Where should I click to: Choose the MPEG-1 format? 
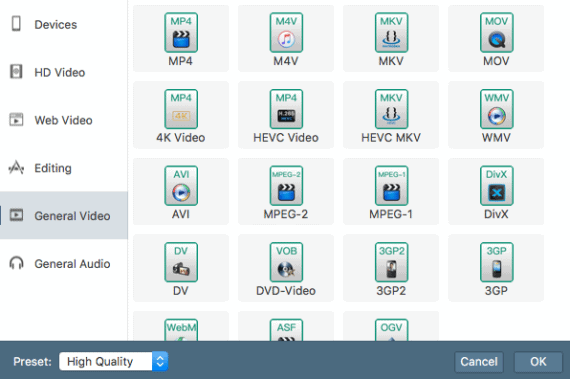(x=391, y=191)
